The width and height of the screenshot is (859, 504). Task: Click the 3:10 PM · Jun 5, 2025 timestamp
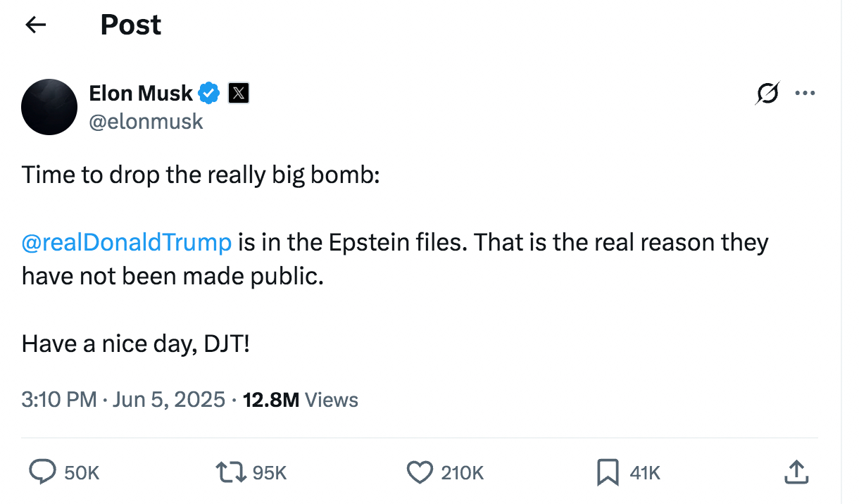click(x=123, y=400)
